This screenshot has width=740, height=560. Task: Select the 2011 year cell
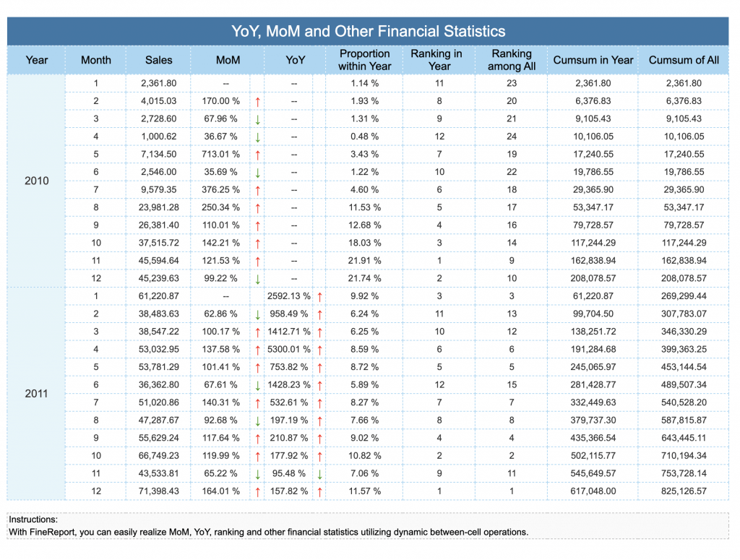coord(36,394)
